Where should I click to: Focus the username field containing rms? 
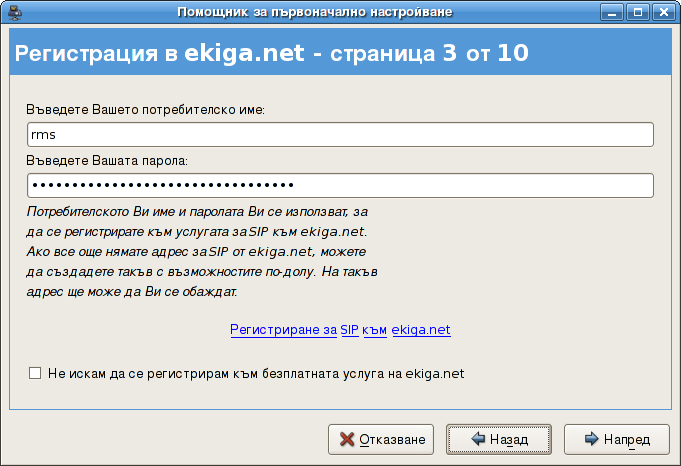point(340,135)
